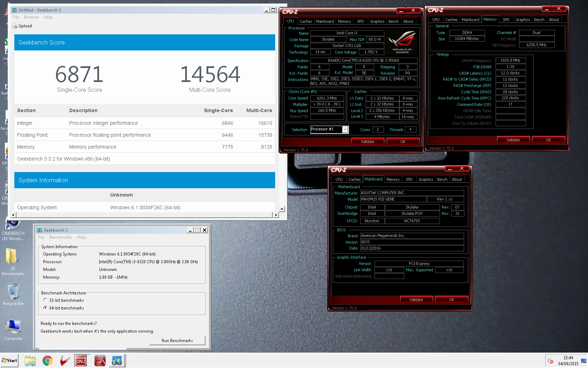Click OK in the CPU-Z Memory window

(548, 140)
